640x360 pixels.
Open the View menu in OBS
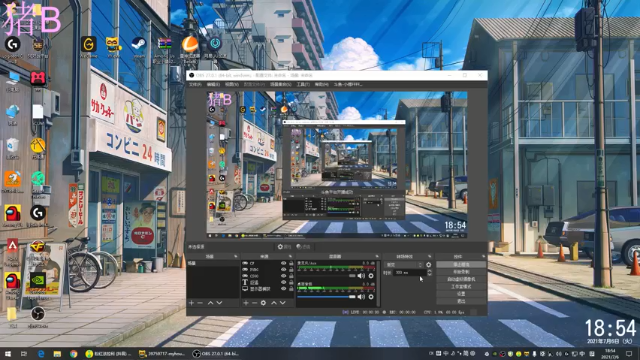[x=231, y=84]
